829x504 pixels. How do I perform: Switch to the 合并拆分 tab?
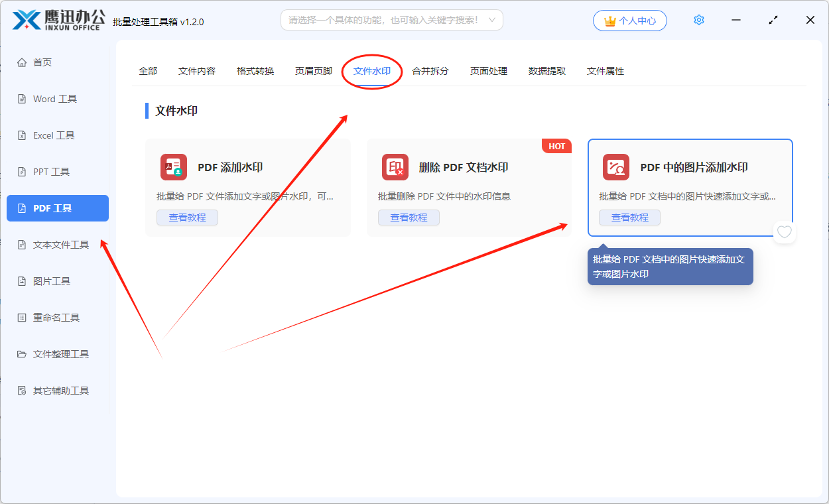pyautogui.click(x=430, y=71)
